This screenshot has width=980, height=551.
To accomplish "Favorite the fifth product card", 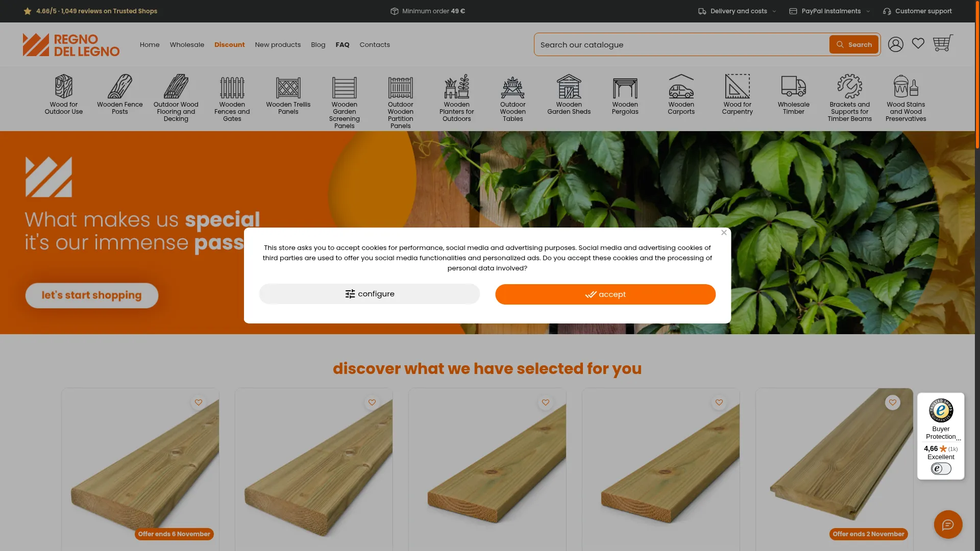I will click(x=893, y=403).
